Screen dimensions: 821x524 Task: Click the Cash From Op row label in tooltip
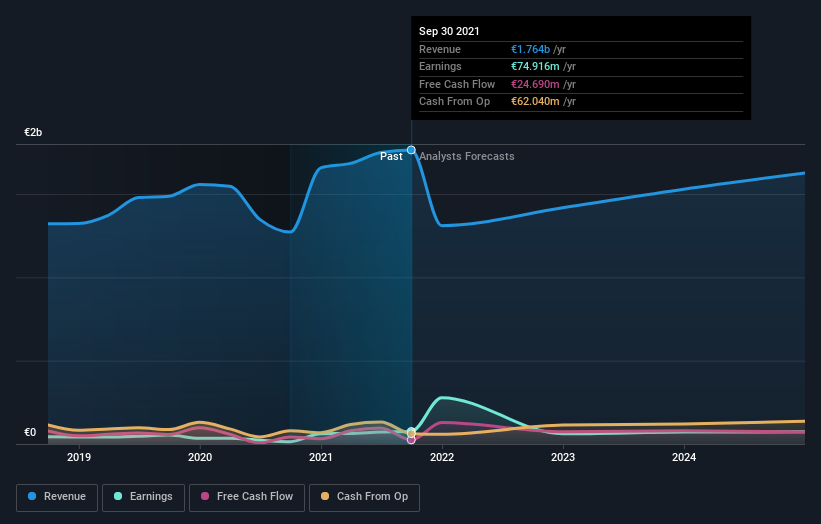point(454,102)
